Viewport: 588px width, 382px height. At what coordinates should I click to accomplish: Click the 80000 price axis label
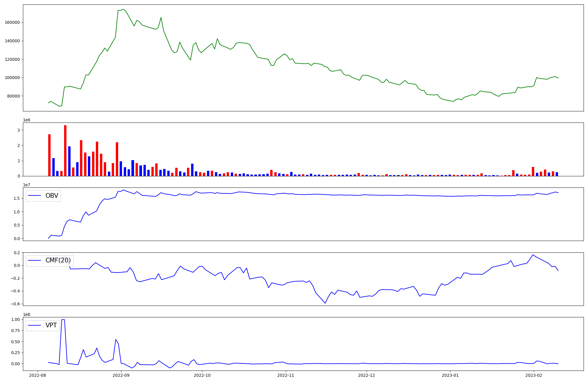(x=14, y=96)
